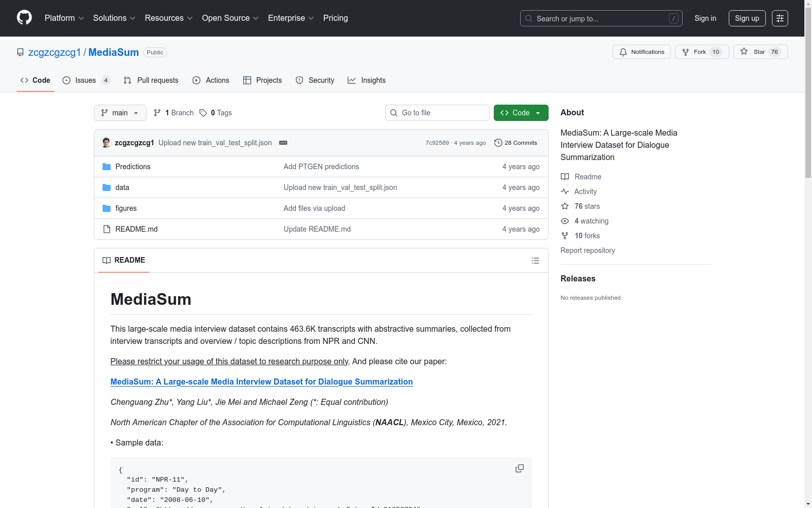Expand commit message ellipsis
This screenshot has height=508, width=812.
(x=283, y=143)
